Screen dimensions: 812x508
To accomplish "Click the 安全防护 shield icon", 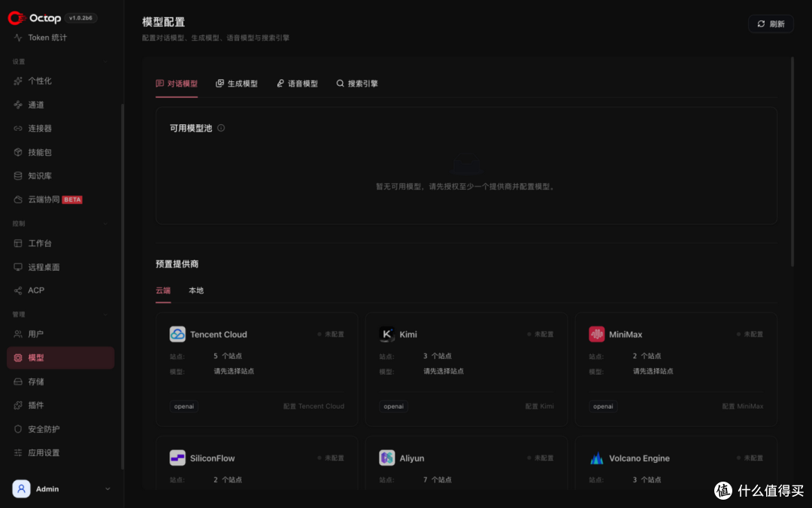I will click(18, 429).
